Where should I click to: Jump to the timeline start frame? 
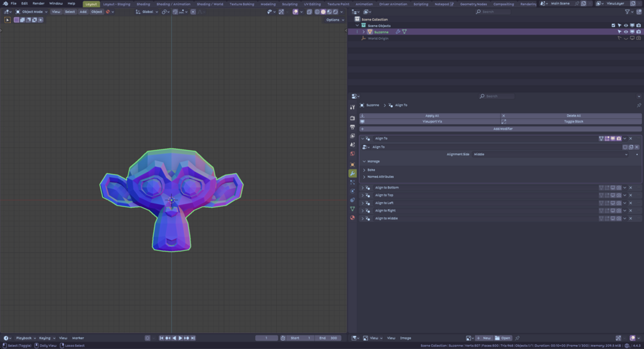[x=161, y=338]
